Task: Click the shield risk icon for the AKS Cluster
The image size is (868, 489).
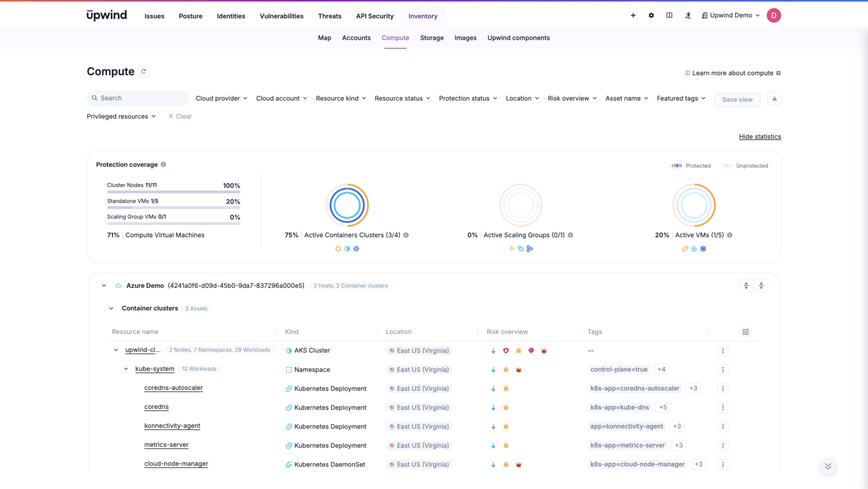Action: tap(506, 350)
